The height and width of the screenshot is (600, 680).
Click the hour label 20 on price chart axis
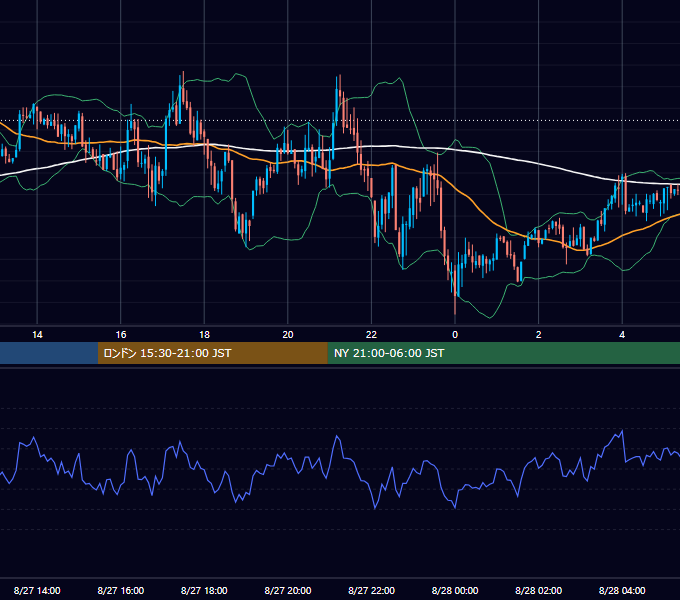pyautogui.click(x=288, y=335)
